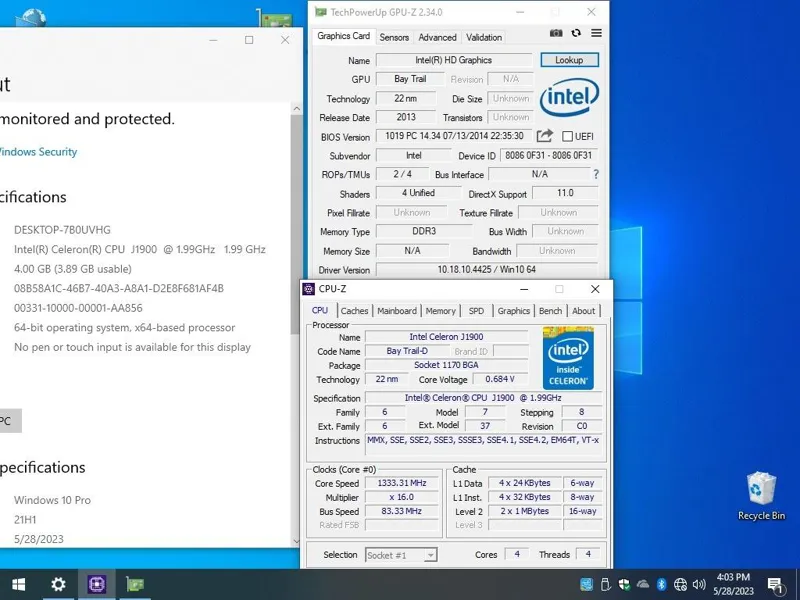Open the OneDrive cloud tray icon

(643, 584)
